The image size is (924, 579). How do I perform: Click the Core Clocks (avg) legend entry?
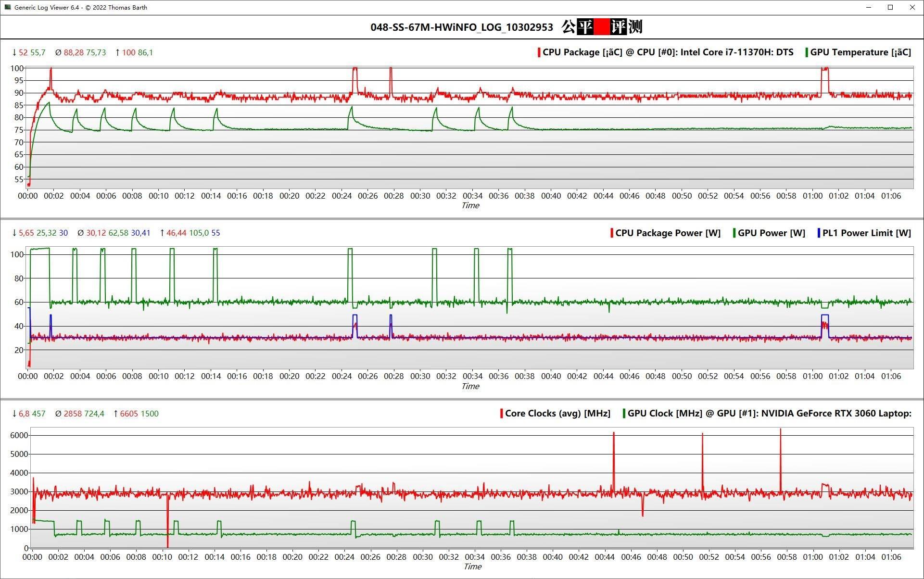pyautogui.click(x=557, y=414)
